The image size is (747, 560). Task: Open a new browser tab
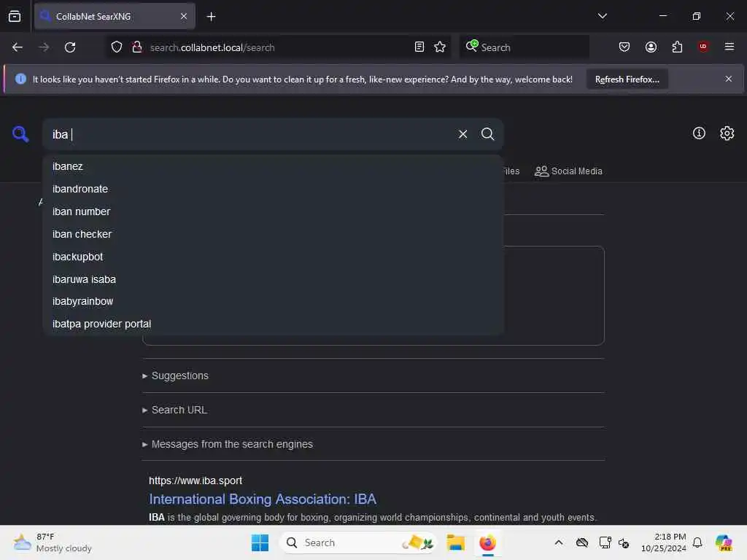(211, 17)
